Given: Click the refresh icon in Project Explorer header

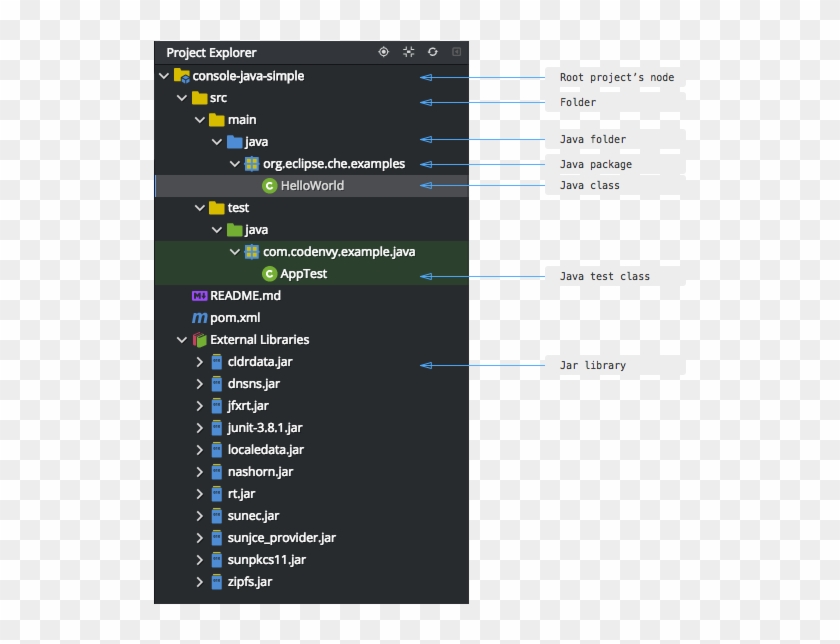Looking at the screenshot, I should click(x=433, y=52).
